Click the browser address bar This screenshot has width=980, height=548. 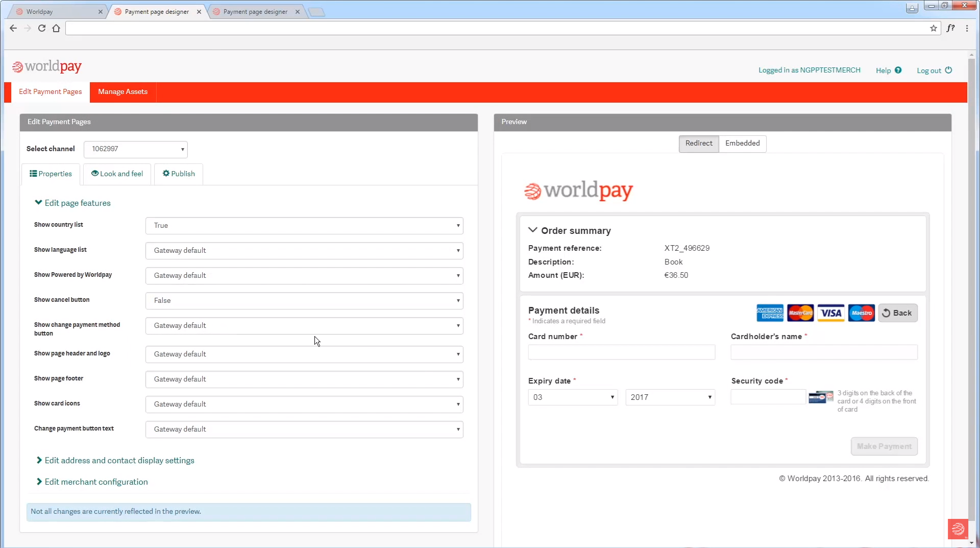(x=495, y=28)
